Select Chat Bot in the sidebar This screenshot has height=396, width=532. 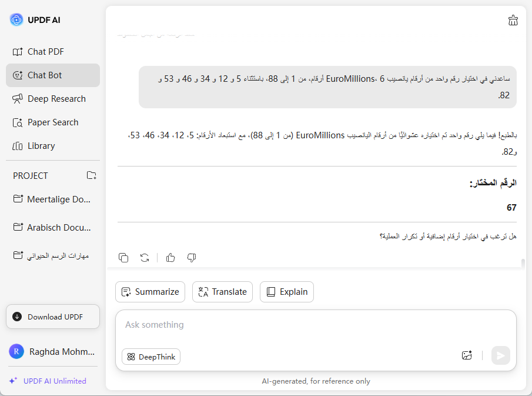(x=52, y=75)
